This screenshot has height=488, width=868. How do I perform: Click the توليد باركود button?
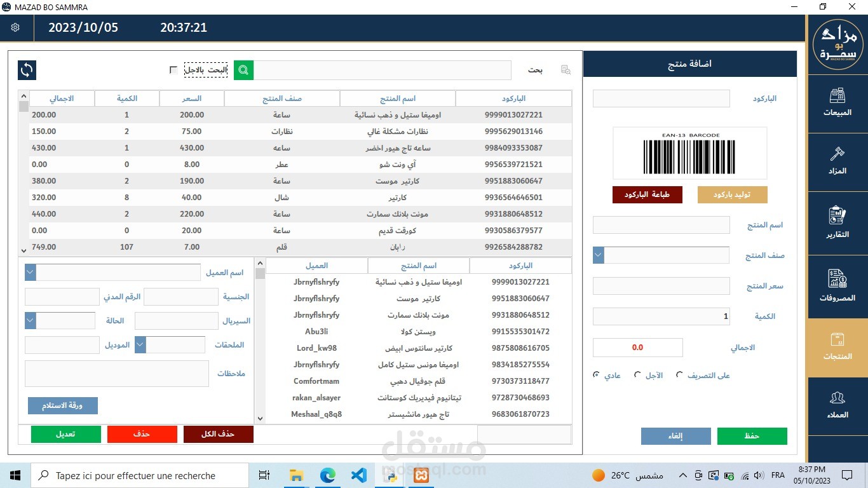pos(733,194)
